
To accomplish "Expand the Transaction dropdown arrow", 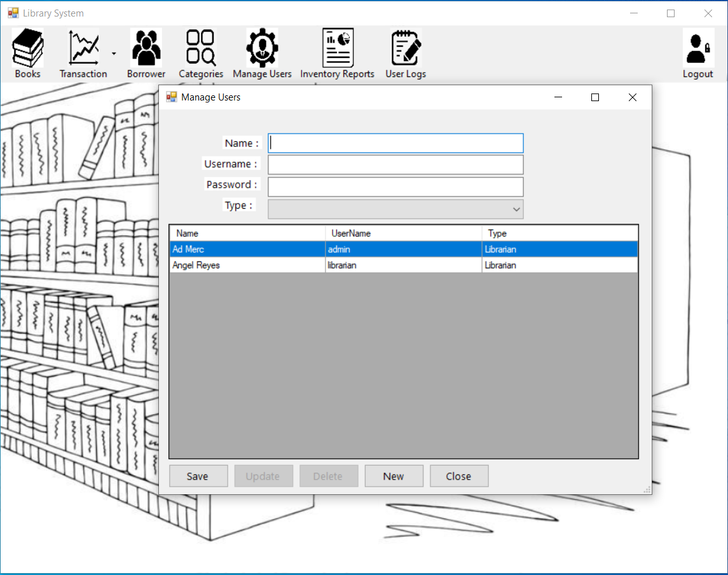I will [x=114, y=54].
